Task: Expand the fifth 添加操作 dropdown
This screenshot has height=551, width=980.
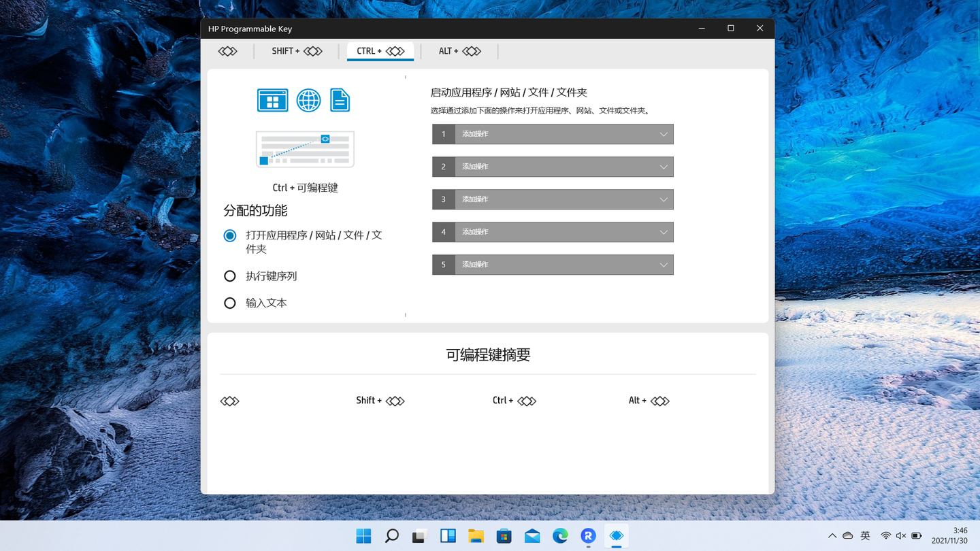Action: tap(553, 265)
